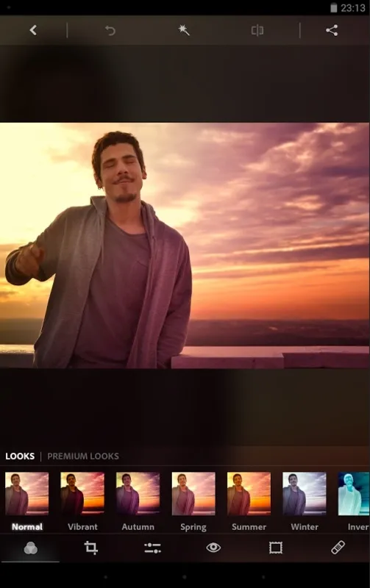Open the borders and frames tool
Screen dimensions: 370x588
(275, 548)
